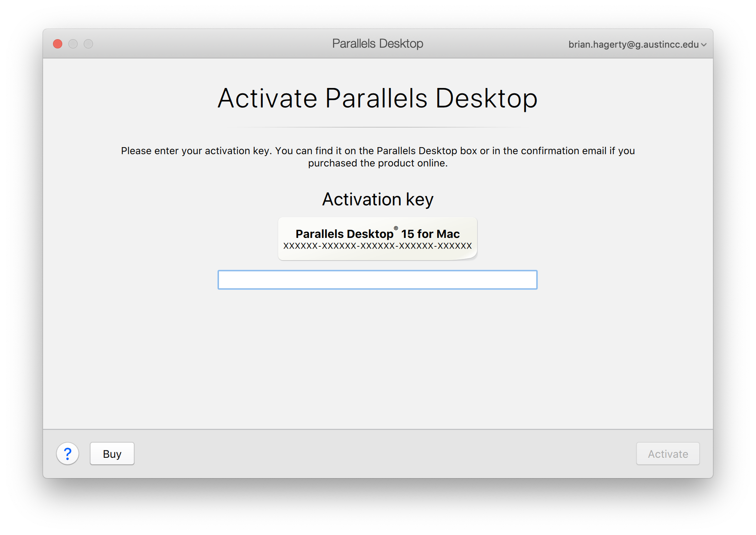Click Parallels Desktop 15 for Mac text
The image size is (756, 535).
pos(377,234)
